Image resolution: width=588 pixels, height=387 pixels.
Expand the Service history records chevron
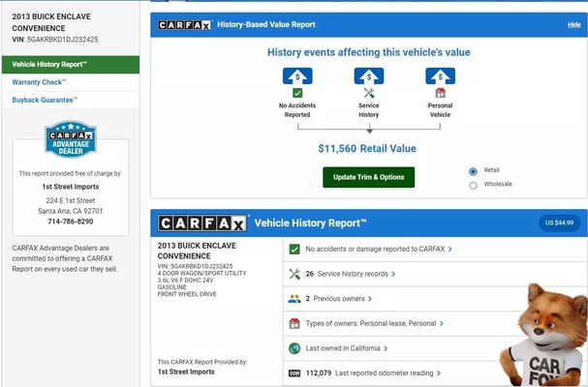pyautogui.click(x=393, y=274)
